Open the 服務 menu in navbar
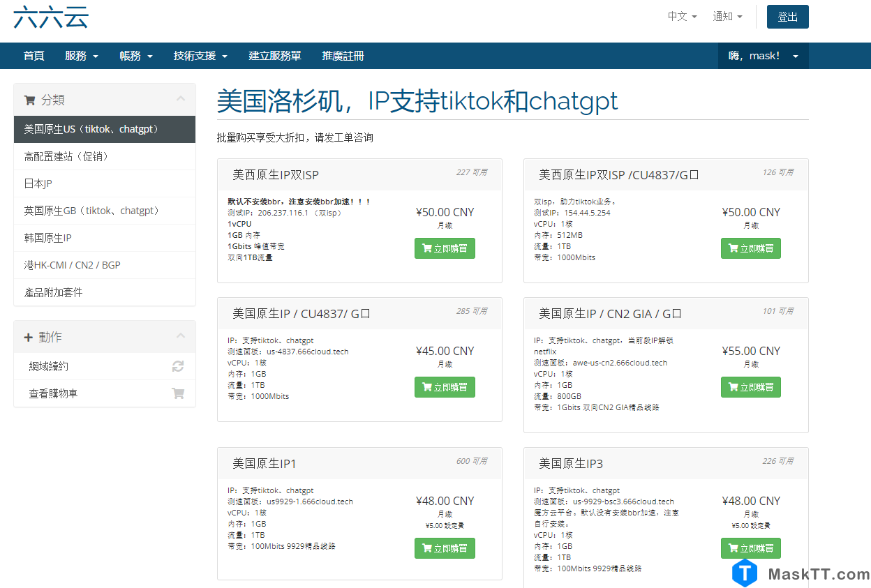 click(x=81, y=56)
